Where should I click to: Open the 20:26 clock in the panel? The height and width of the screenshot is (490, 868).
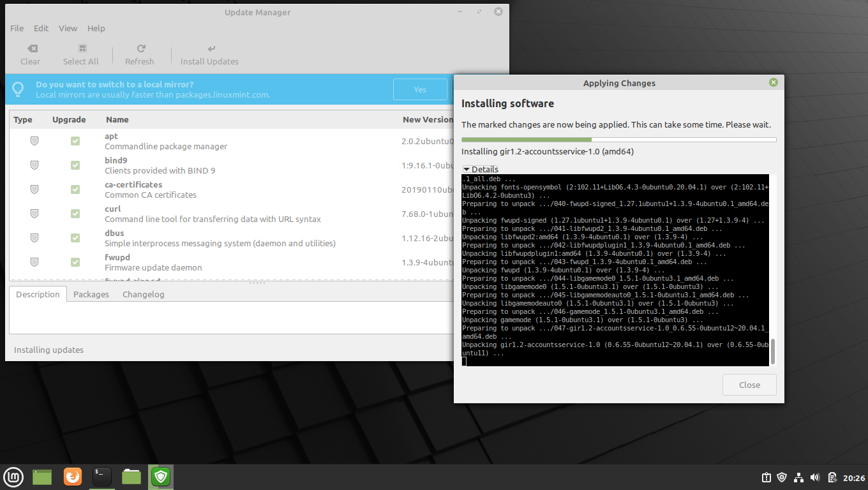pyautogui.click(x=854, y=477)
